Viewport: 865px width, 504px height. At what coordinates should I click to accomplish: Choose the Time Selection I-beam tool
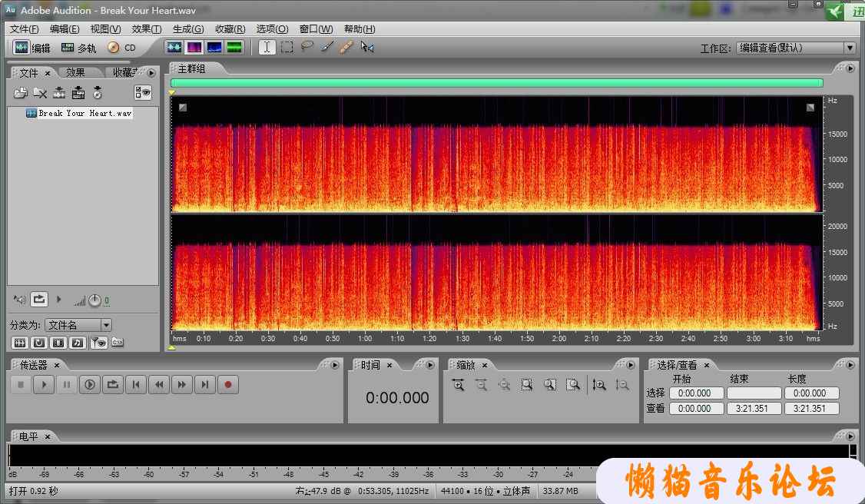[267, 48]
